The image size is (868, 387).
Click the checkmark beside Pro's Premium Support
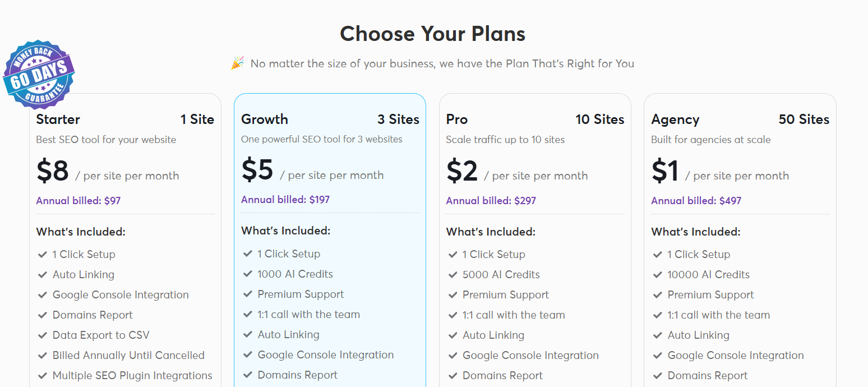[x=452, y=294]
